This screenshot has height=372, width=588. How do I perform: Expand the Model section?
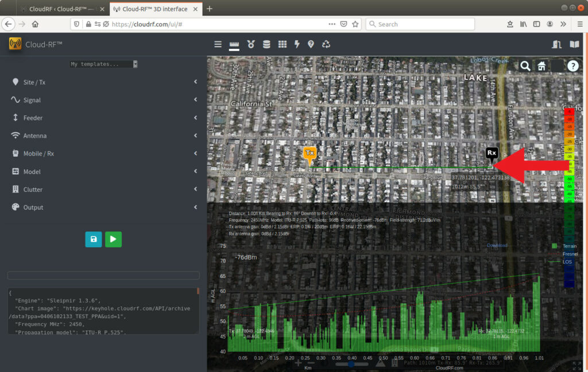(x=103, y=172)
